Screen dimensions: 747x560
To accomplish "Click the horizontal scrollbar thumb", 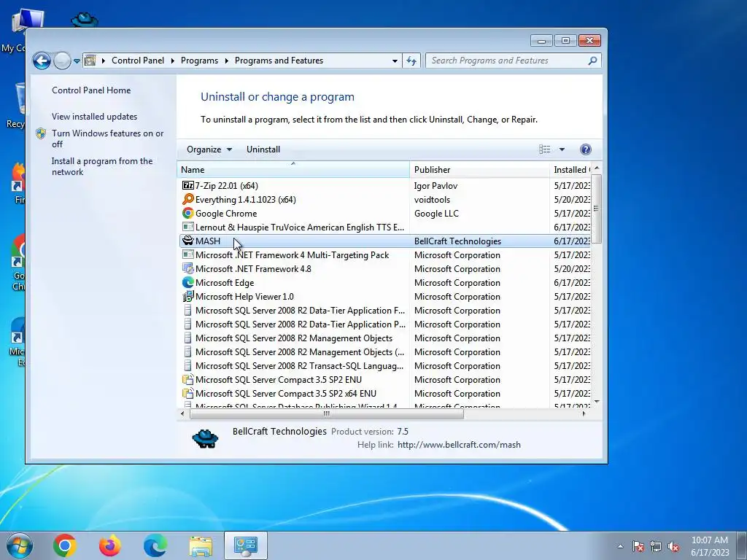I will [326, 413].
